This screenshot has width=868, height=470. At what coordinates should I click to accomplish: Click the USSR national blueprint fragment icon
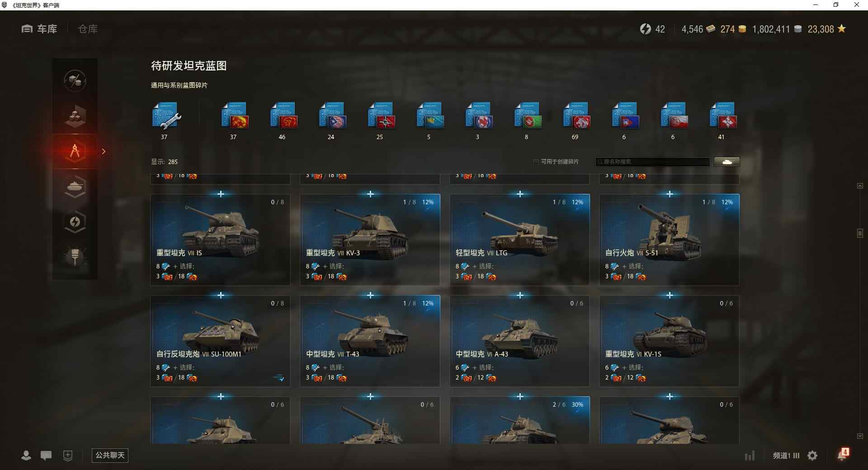(x=235, y=116)
